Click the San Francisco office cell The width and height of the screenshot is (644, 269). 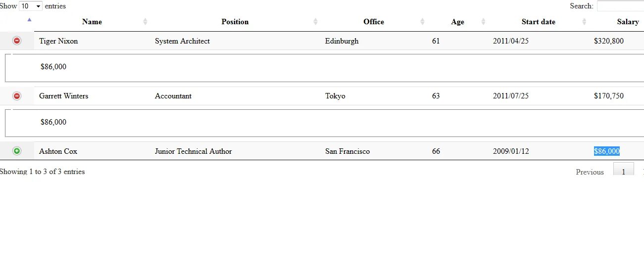pos(347,151)
